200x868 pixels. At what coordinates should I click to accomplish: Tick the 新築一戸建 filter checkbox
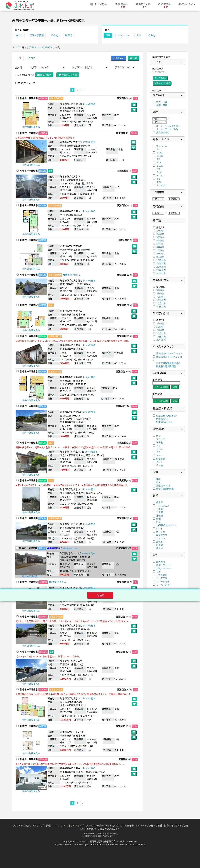click(x=154, y=105)
